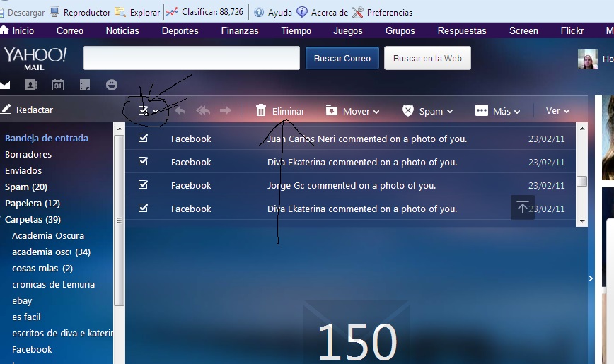
Task: Open the Spam (20) folder
Action: (x=26, y=187)
